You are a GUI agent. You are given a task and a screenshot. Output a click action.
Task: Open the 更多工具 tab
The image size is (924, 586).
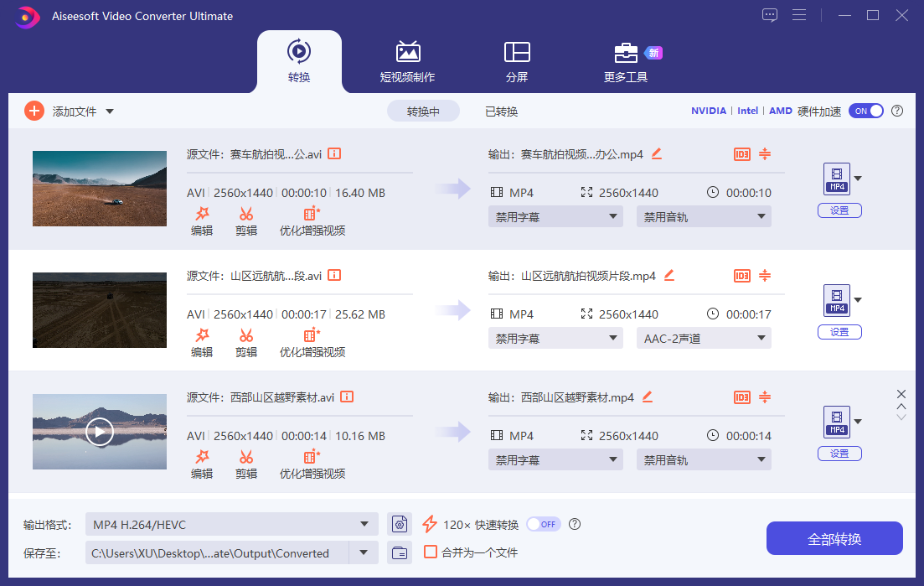pyautogui.click(x=626, y=61)
